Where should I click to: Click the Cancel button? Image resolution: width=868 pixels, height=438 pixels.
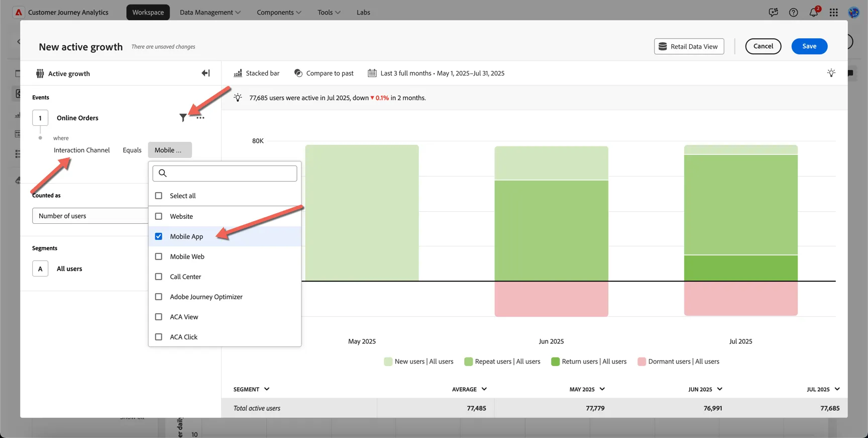pos(763,46)
